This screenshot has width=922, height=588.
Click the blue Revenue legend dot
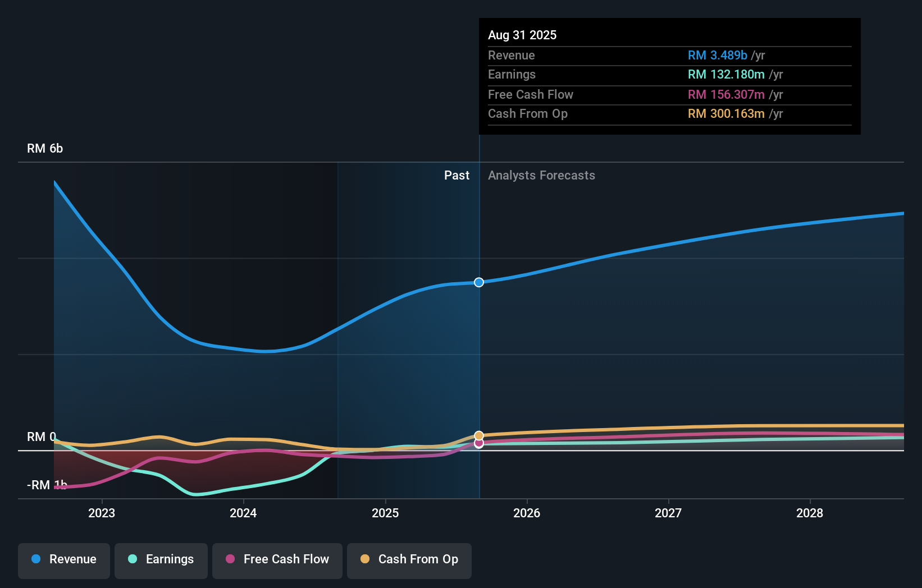coord(37,559)
